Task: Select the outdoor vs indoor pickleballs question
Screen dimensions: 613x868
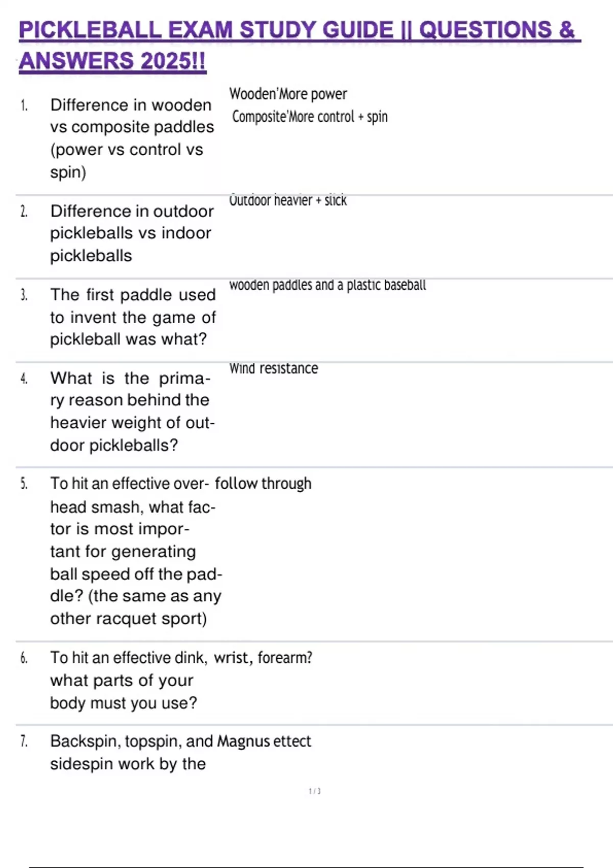Action: 131,233
